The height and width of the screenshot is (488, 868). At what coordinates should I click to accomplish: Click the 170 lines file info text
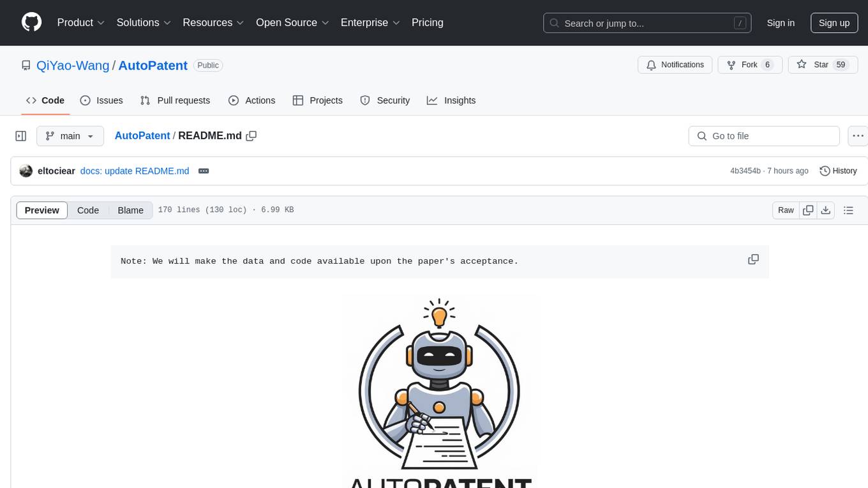[225, 210]
